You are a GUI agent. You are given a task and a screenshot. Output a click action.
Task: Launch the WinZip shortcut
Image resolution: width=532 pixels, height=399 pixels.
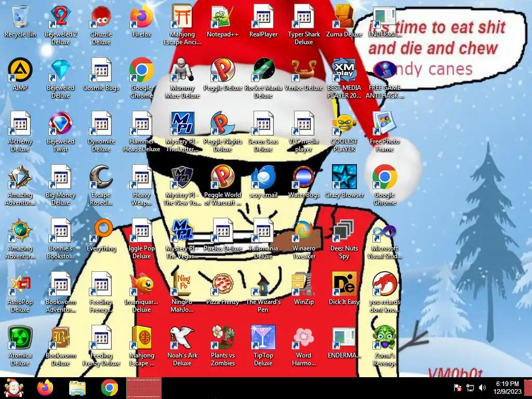click(x=303, y=288)
